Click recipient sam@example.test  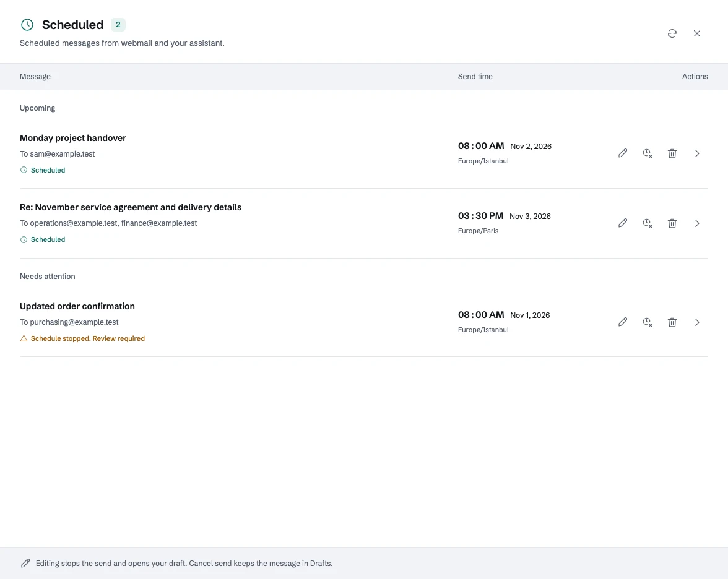pyautogui.click(x=62, y=153)
